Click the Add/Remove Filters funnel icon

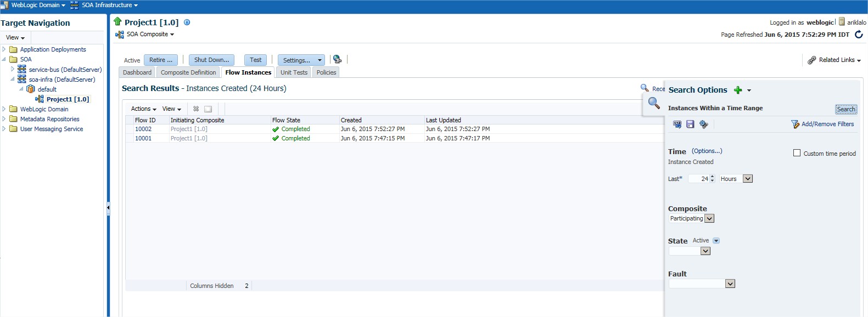(794, 124)
